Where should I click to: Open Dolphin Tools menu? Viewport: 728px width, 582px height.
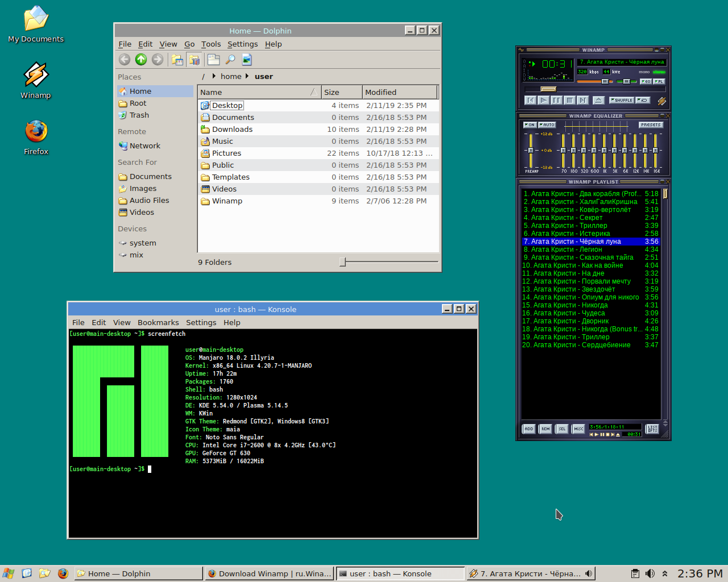point(211,44)
